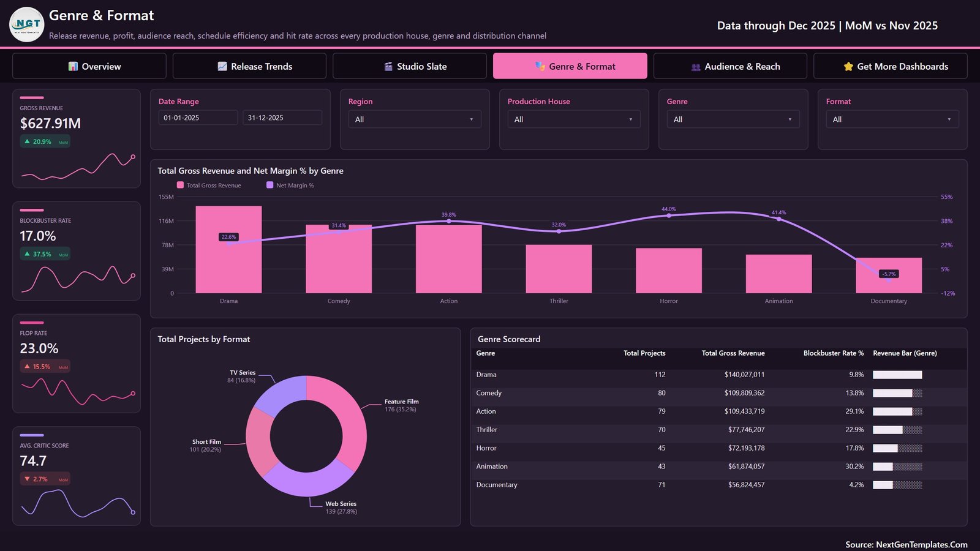Click the Thriller revenue bar
The image size is (980, 551).
[559, 269]
